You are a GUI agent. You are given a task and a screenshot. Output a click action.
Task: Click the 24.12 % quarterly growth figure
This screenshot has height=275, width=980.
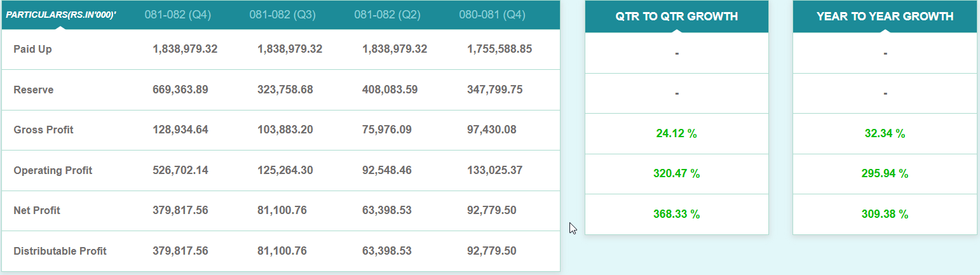click(x=676, y=133)
